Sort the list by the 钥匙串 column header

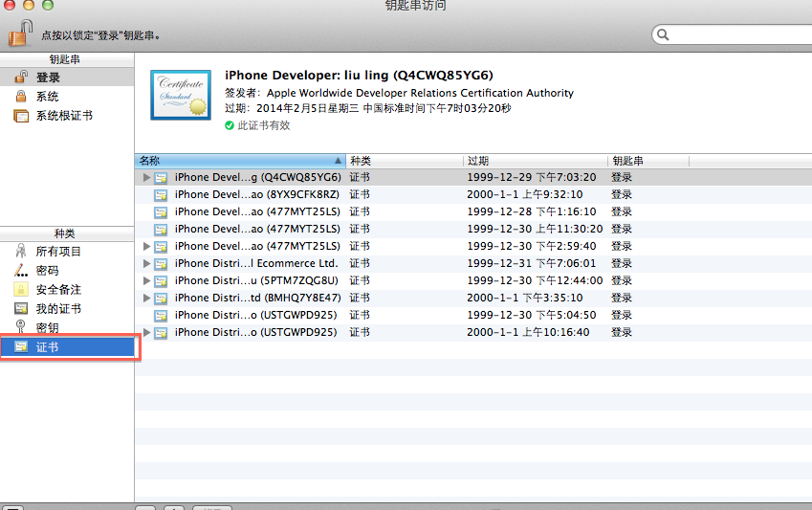click(648, 161)
